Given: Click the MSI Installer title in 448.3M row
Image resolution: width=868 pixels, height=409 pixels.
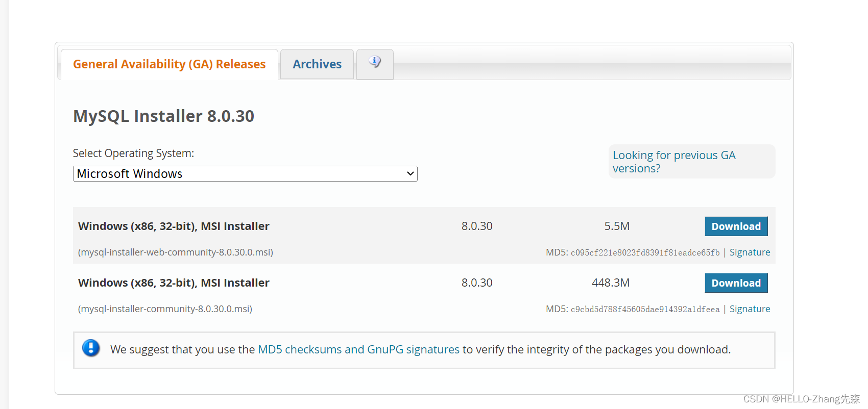Looking at the screenshot, I should pos(174,283).
